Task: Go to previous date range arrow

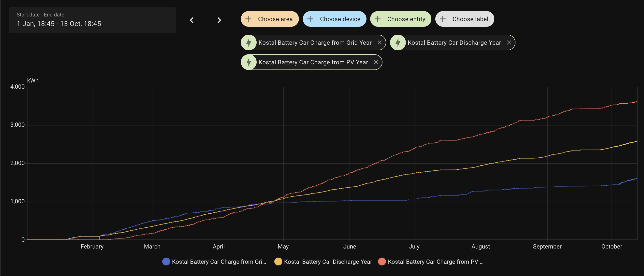Action: click(x=192, y=20)
